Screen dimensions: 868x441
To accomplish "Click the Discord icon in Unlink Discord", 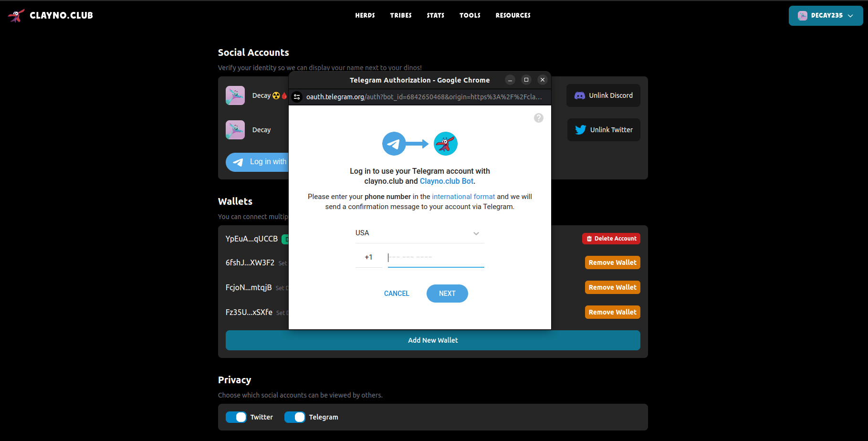I will 580,95.
